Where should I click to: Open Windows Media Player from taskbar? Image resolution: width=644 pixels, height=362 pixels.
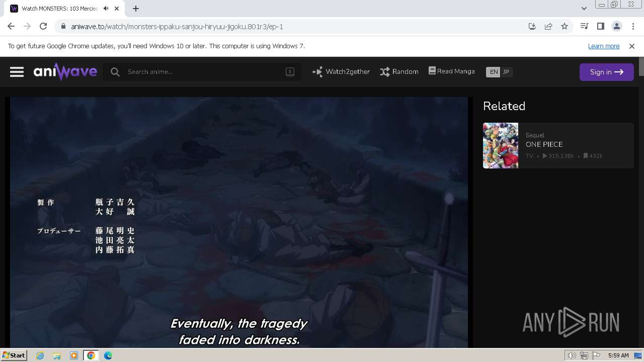[x=74, y=355]
